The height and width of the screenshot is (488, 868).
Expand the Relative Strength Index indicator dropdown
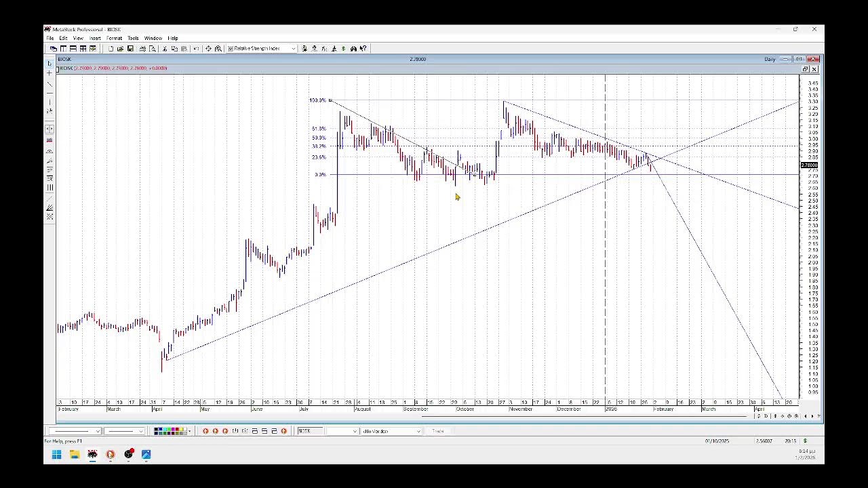pos(293,49)
